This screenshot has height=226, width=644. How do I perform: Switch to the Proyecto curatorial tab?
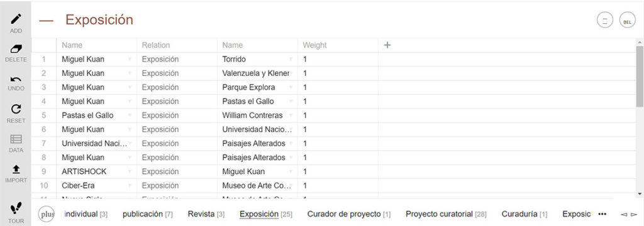tap(446, 214)
